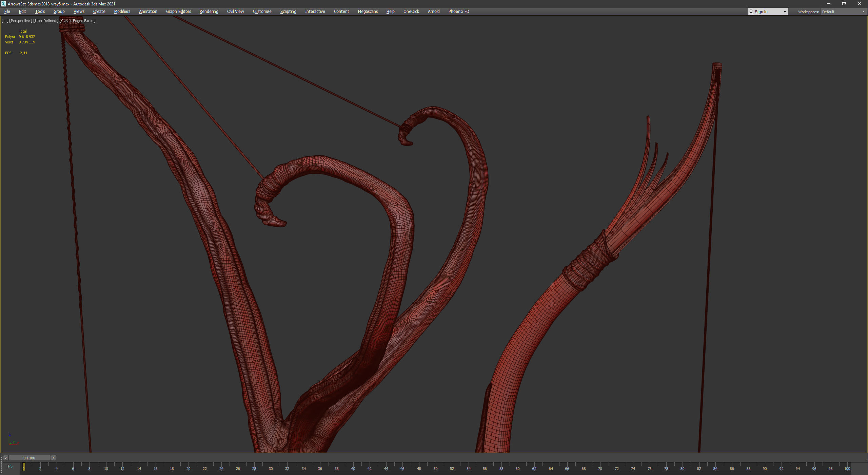Open the Phoenix FD menu
The image size is (868, 475).
pyautogui.click(x=458, y=12)
